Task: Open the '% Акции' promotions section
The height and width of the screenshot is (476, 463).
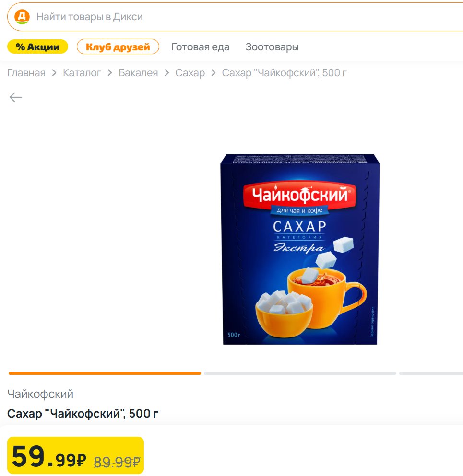Action: pos(38,47)
